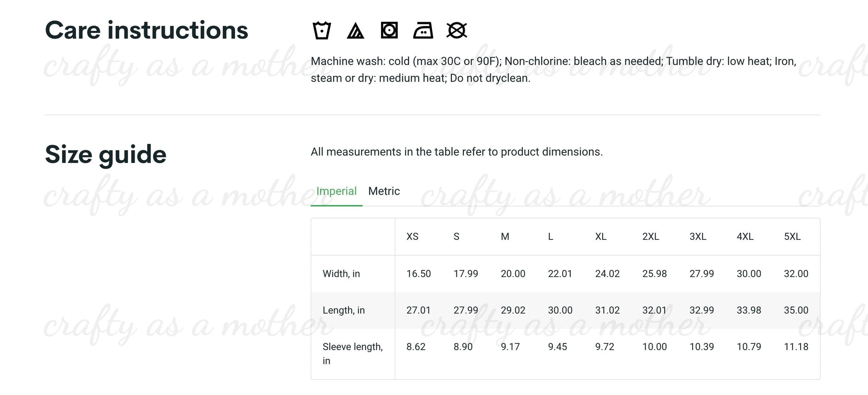
Task: Click the iron medium heat icon
Action: point(423,31)
